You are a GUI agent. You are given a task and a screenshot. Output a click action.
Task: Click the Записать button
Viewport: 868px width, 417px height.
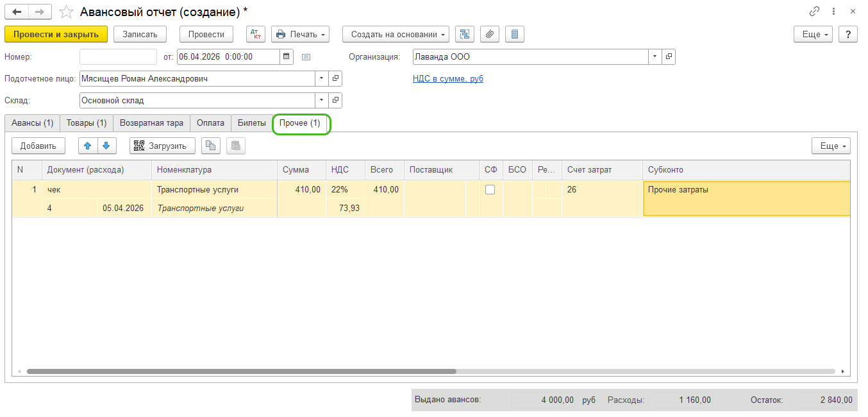coord(140,34)
